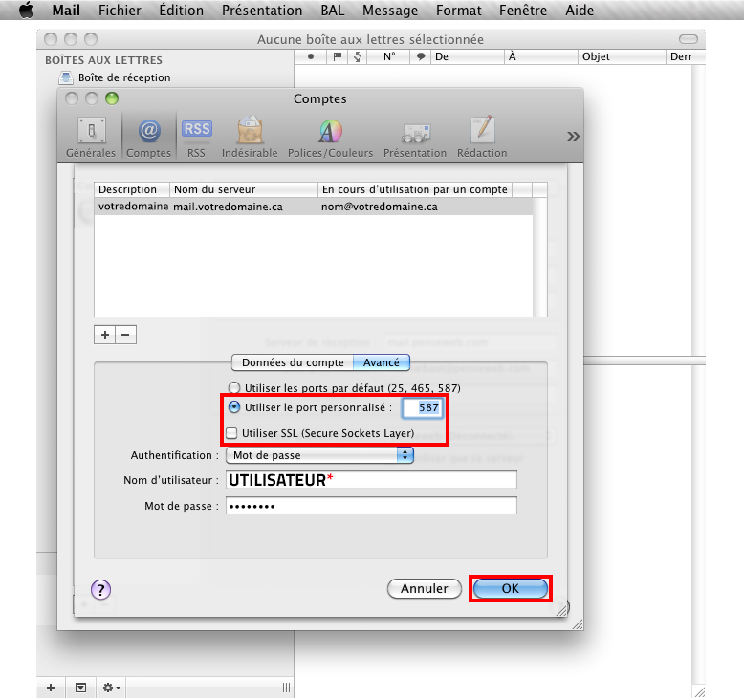Remove selected server with minus button
744x700 pixels.
tap(125, 335)
